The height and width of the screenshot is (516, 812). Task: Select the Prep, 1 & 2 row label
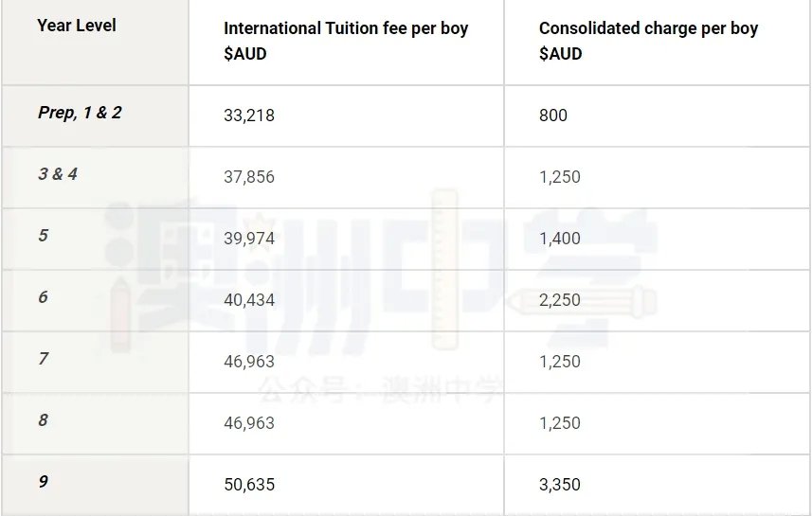pos(80,113)
